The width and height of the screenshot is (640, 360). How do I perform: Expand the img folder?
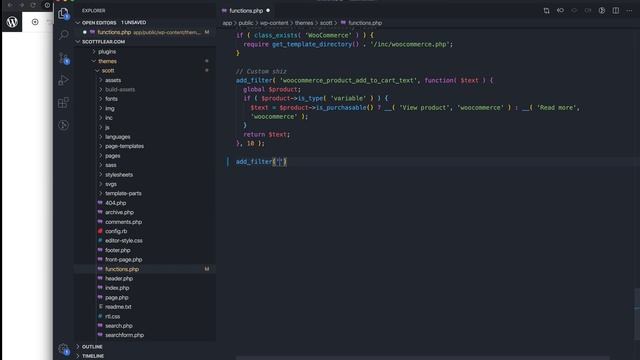(x=109, y=109)
